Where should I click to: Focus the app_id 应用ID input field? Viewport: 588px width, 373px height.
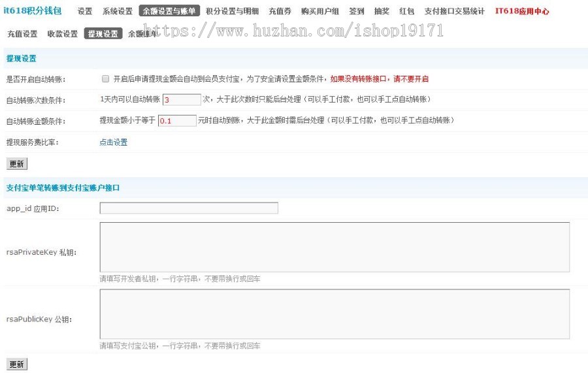pyautogui.click(x=189, y=208)
